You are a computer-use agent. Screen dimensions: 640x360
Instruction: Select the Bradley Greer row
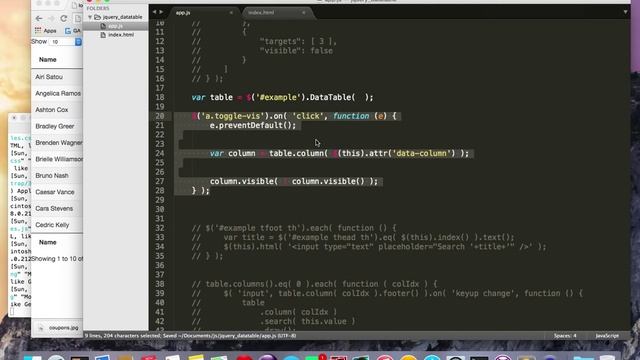click(x=57, y=126)
